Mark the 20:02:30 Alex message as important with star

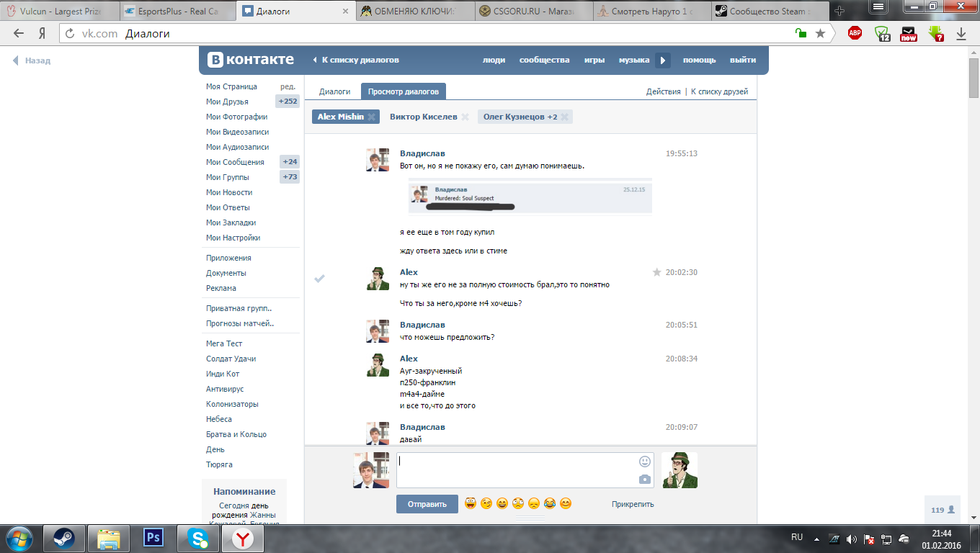[656, 272]
